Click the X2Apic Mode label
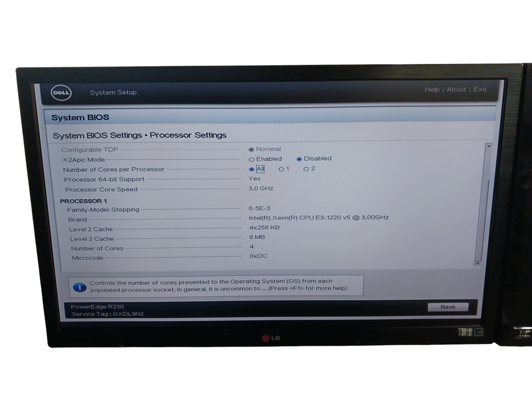 click(83, 160)
